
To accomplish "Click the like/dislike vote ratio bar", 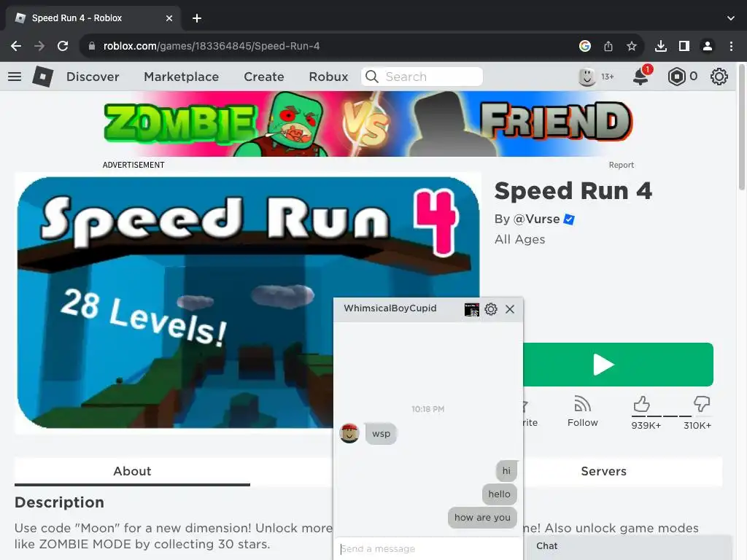I will coord(671,416).
